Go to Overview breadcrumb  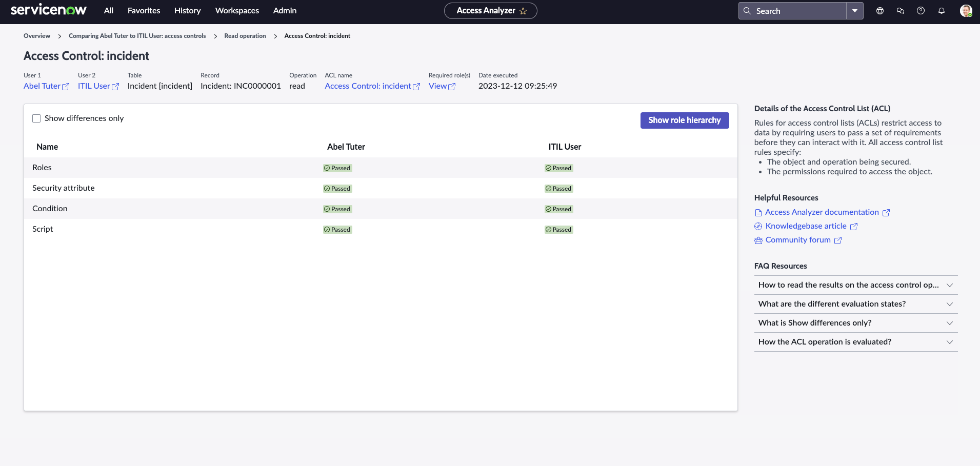37,36
